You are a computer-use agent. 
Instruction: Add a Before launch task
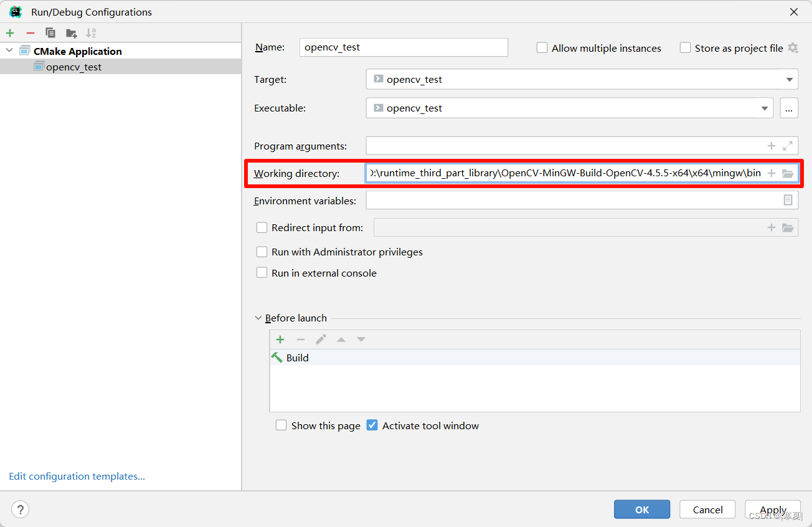point(280,339)
